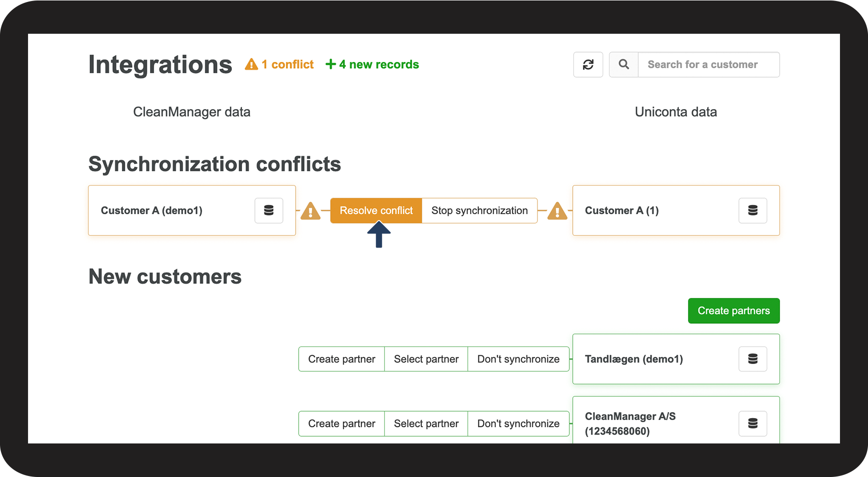Choose Create partner for CleanManager A/S
Viewport: 868px width, 477px height.
[341, 423]
